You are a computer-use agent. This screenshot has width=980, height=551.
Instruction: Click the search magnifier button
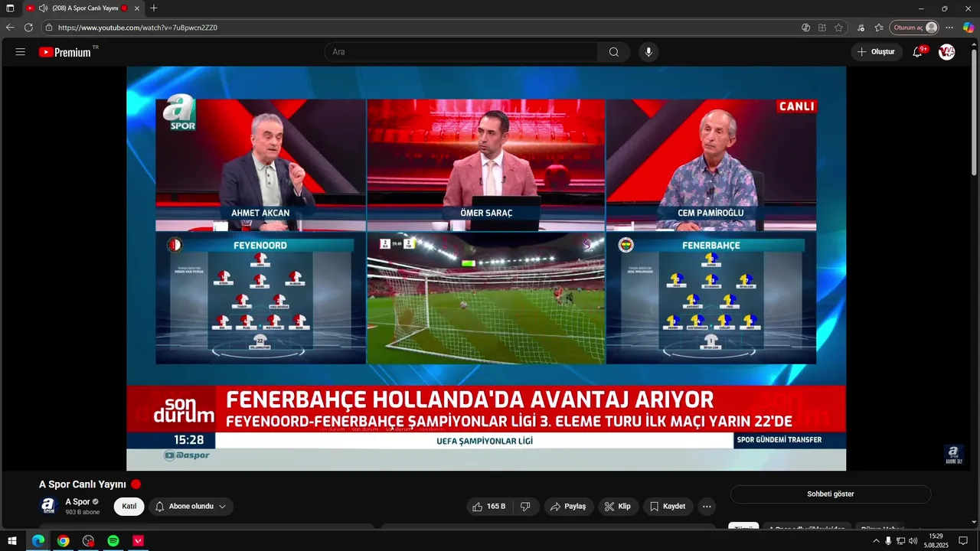(614, 52)
